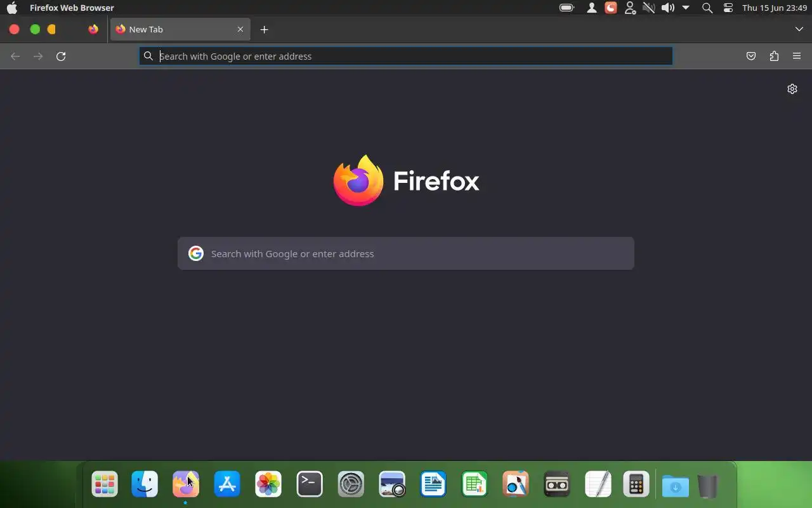Click the user account status icon
The width and height of the screenshot is (812, 508).
[x=630, y=8]
